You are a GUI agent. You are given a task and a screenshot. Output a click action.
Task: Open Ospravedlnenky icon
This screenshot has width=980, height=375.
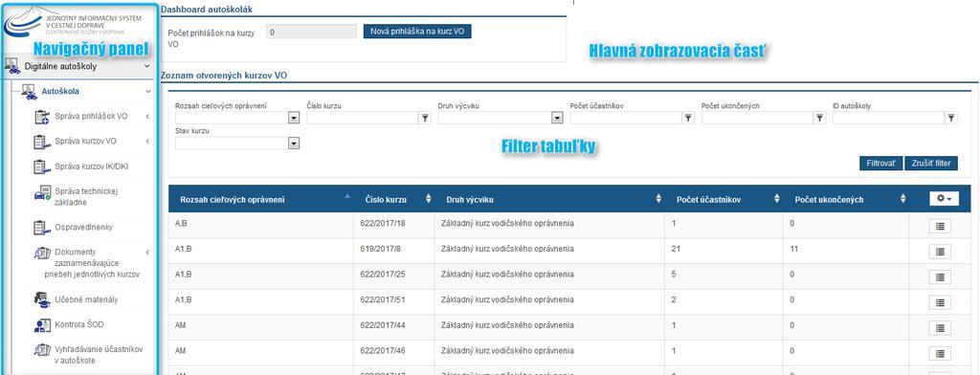pyautogui.click(x=42, y=227)
